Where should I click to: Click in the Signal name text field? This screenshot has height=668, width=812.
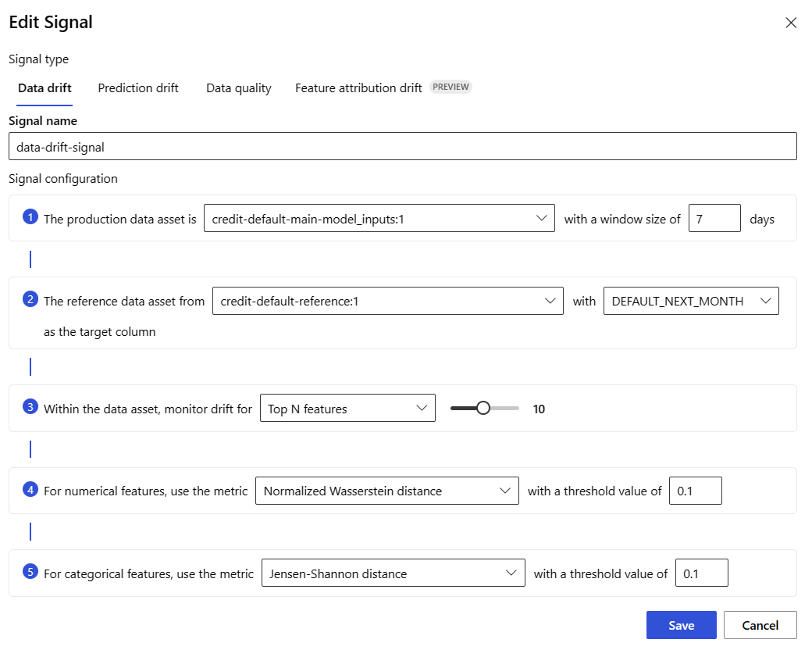(402, 146)
